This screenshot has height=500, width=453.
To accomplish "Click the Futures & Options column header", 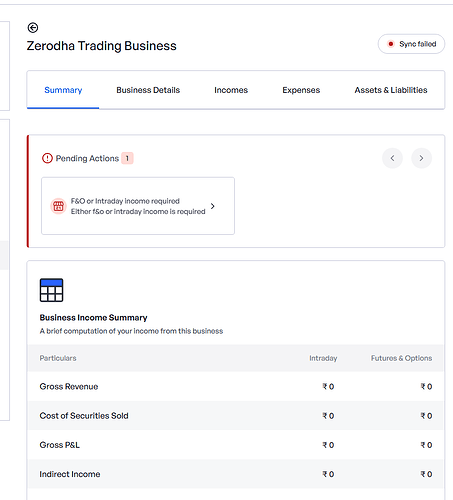I will tap(401, 358).
